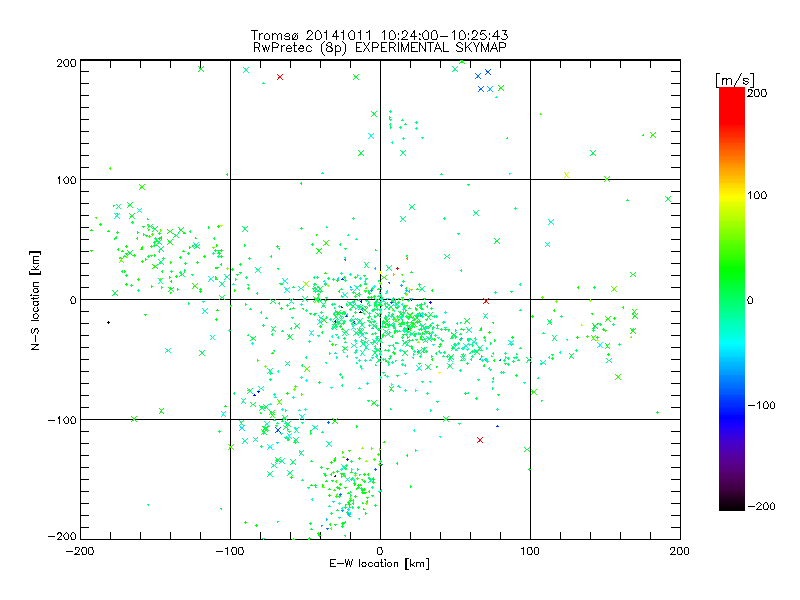Click the y-axis tick label '-100' on left

click(x=62, y=420)
